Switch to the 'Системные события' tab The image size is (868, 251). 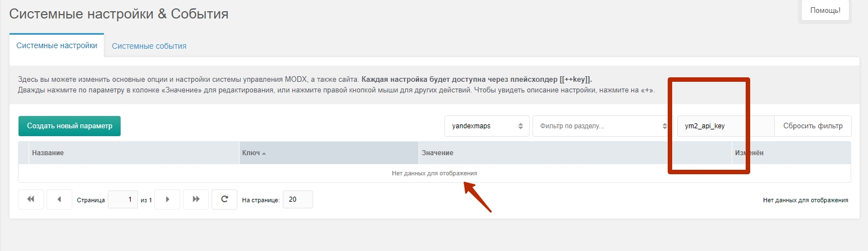[149, 46]
